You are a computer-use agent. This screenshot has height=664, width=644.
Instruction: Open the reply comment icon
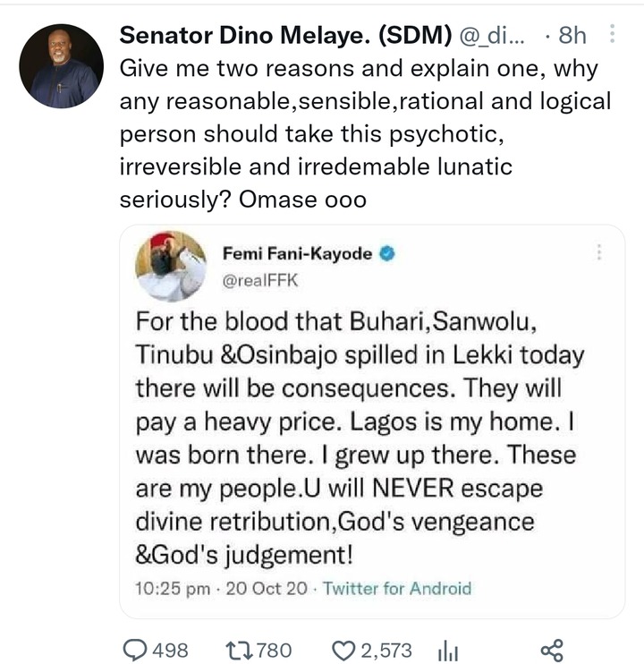click(x=134, y=650)
